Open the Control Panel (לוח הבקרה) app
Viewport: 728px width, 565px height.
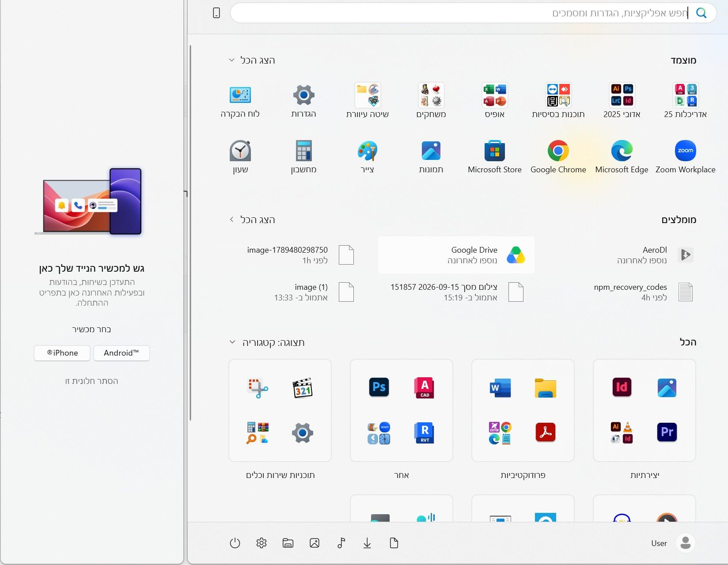(240, 101)
